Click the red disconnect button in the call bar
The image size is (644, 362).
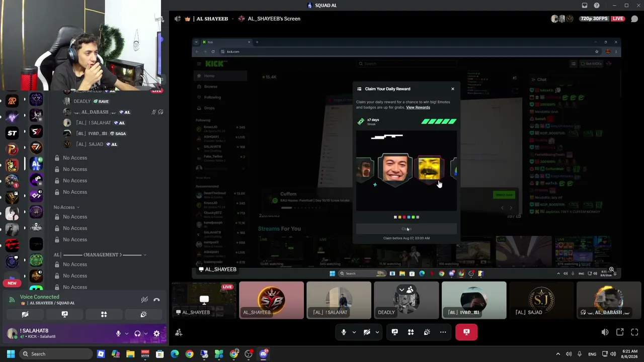coord(466,332)
